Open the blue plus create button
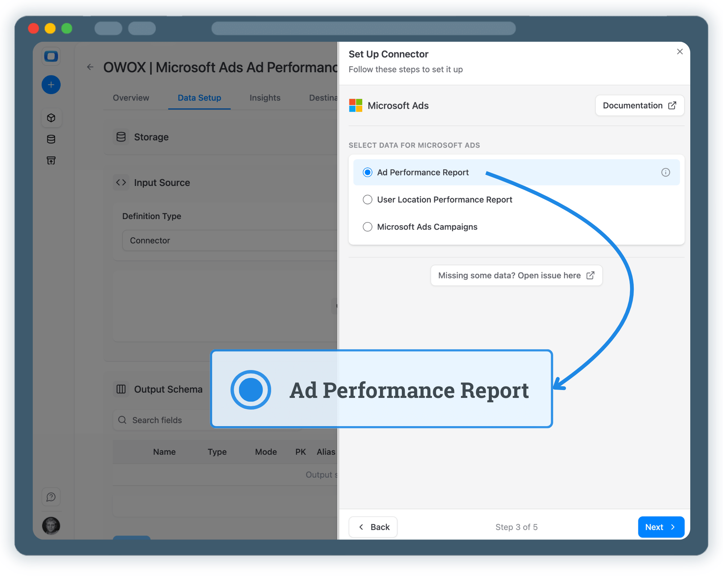The height and width of the screenshot is (588, 723). click(x=51, y=85)
